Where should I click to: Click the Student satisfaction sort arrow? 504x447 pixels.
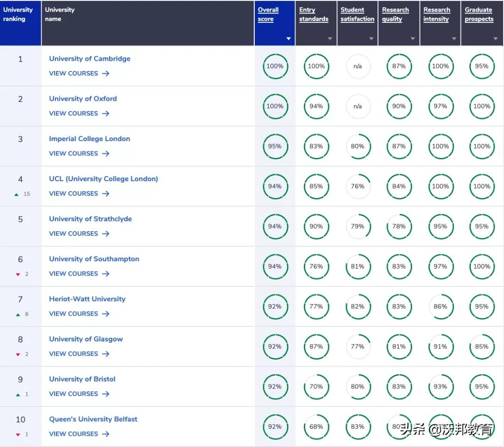click(371, 39)
